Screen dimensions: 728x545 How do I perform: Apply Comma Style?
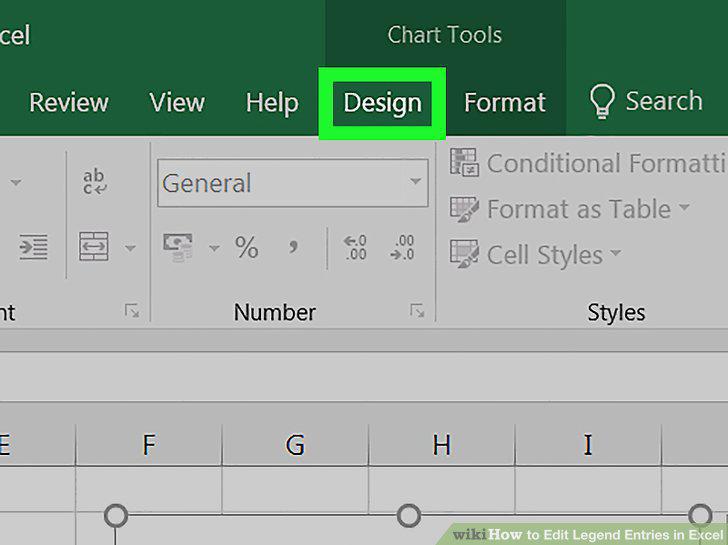[293, 247]
